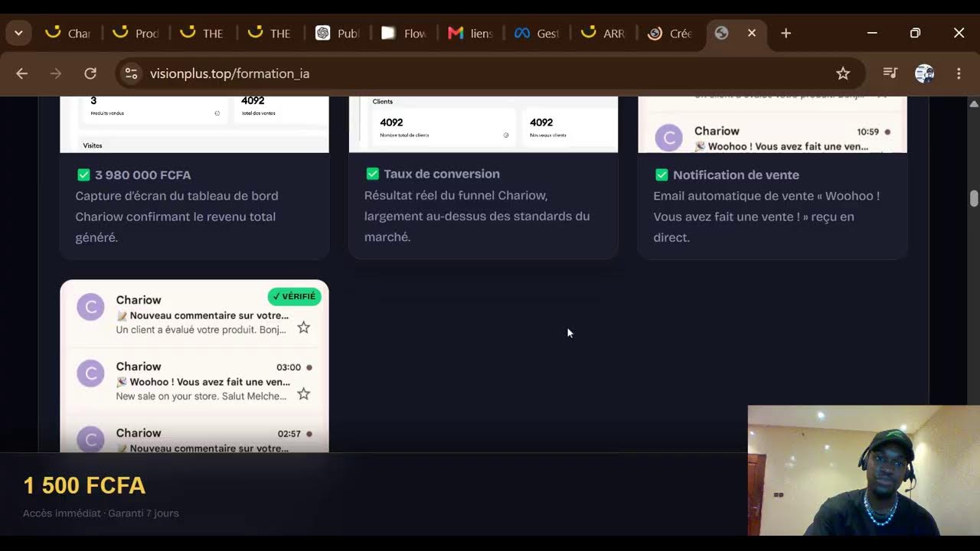Click green check beside 3 980 000 FCFA
The image size is (980, 551).
click(83, 175)
